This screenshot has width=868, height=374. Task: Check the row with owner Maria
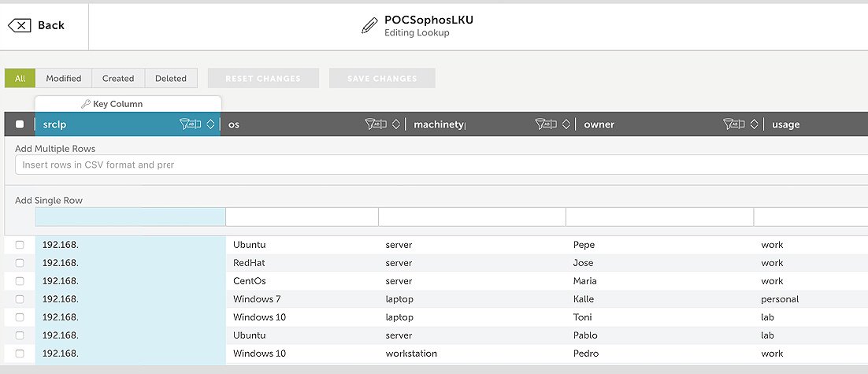click(20, 281)
